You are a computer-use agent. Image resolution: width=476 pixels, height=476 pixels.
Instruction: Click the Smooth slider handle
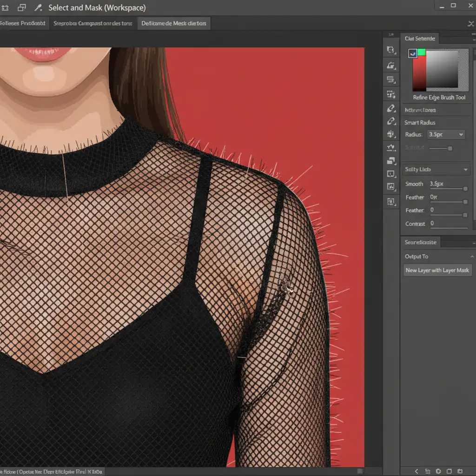click(x=465, y=189)
